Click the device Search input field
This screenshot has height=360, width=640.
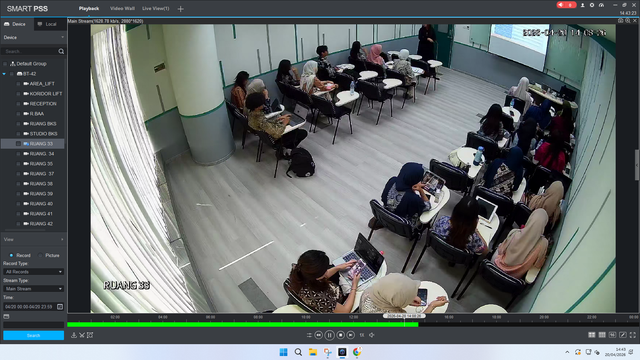click(30, 51)
